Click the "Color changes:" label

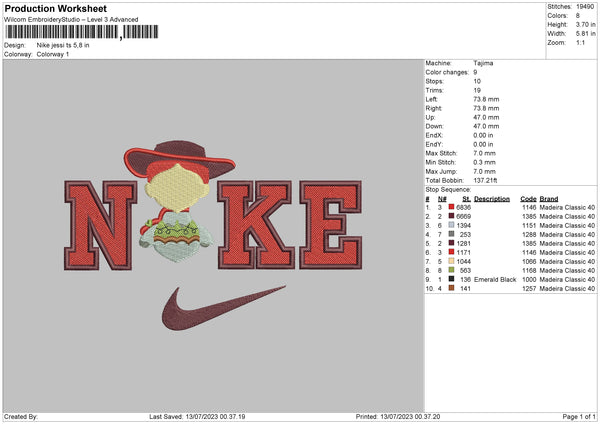coord(447,72)
